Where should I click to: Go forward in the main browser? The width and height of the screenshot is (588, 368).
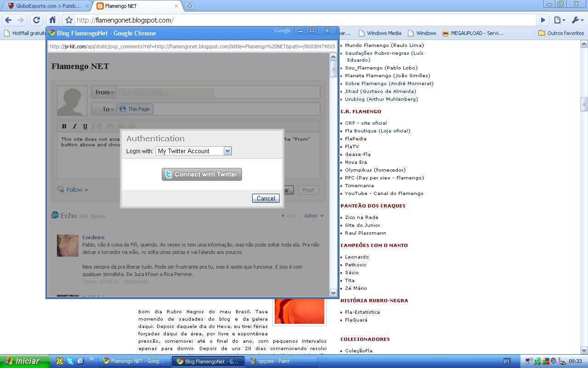coord(21,20)
